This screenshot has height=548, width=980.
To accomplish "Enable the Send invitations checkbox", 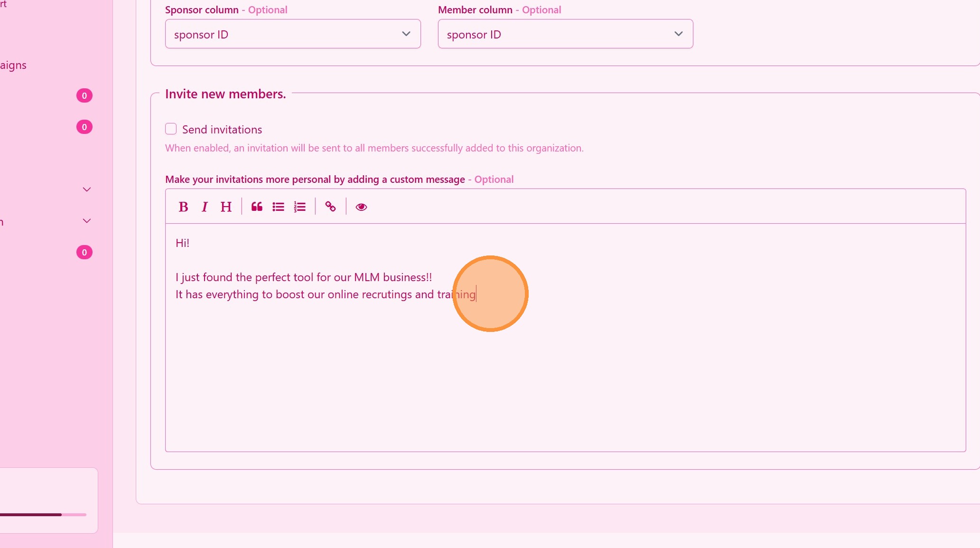I will pyautogui.click(x=171, y=129).
